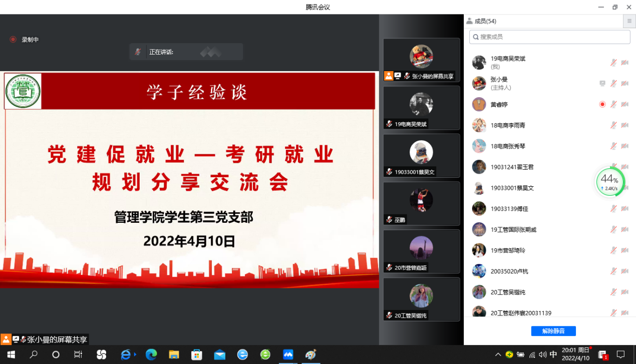Click the 解除静音 button
The width and height of the screenshot is (636, 364).
[553, 331]
